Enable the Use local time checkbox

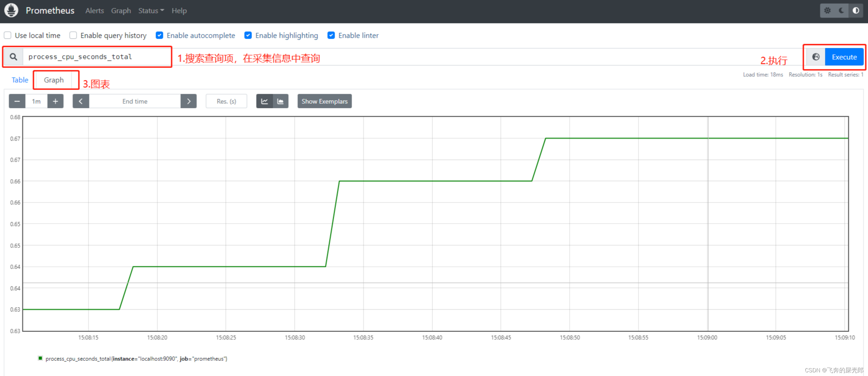pyautogui.click(x=8, y=35)
